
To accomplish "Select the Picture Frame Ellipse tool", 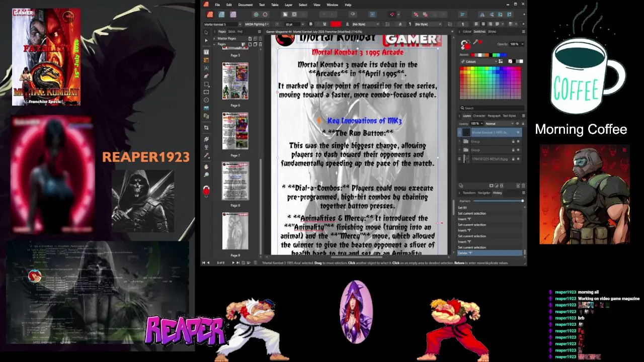I will pyautogui.click(x=206, y=100).
